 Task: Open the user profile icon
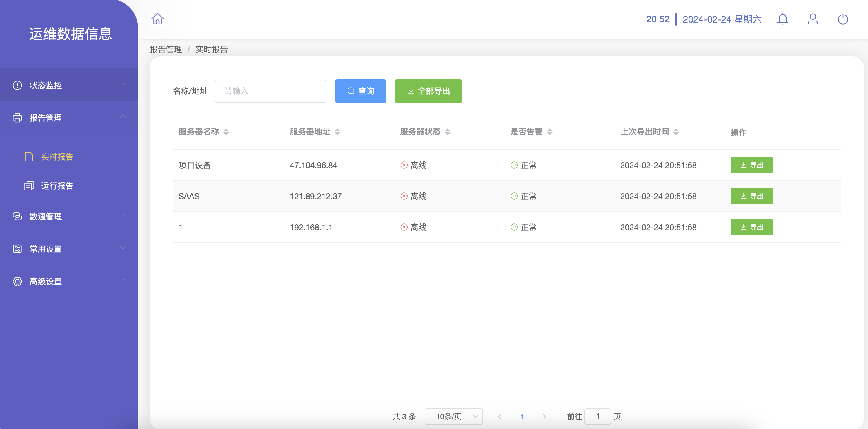(x=813, y=19)
